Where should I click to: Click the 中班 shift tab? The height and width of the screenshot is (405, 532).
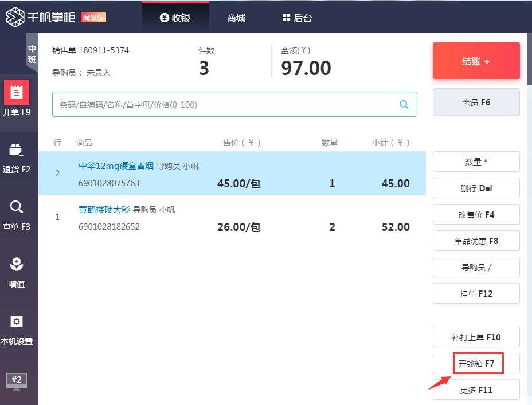point(32,54)
